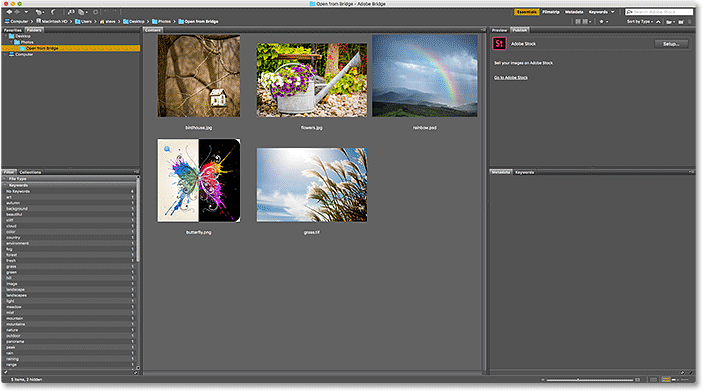Select Open from Bridge folder in tree
This screenshot has width=704, height=392.
pyautogui.click(x=71, y=48)
